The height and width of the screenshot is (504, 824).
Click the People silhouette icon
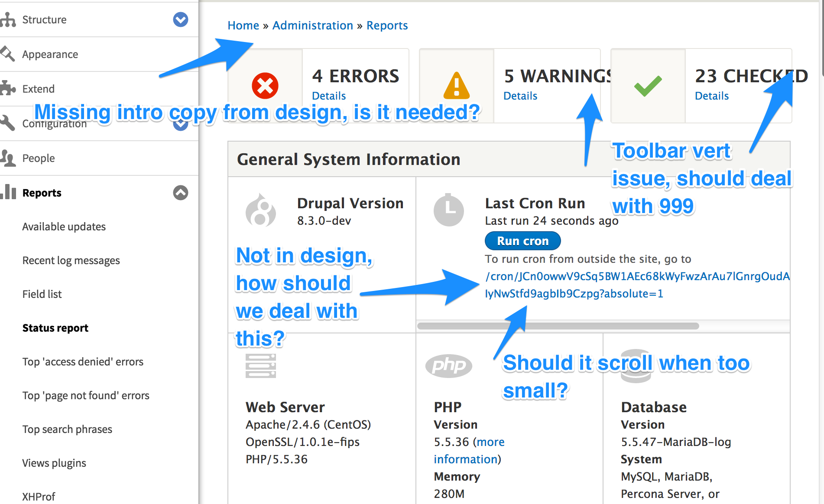point(7,158)
